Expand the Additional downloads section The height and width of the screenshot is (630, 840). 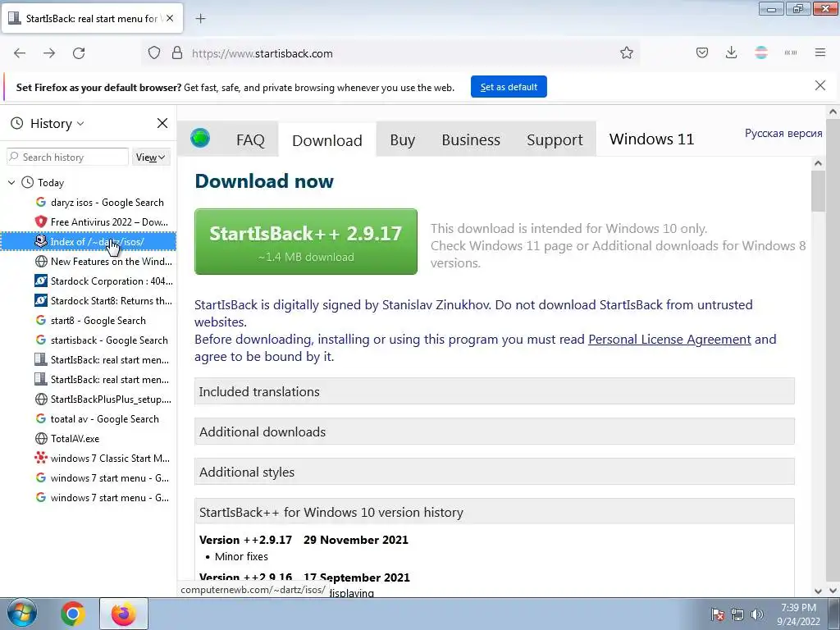494,431
